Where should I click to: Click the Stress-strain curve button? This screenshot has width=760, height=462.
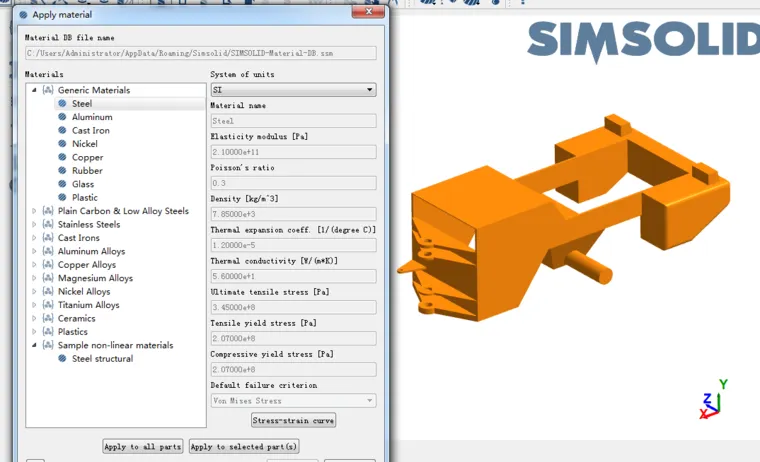(x=293, y=420)
